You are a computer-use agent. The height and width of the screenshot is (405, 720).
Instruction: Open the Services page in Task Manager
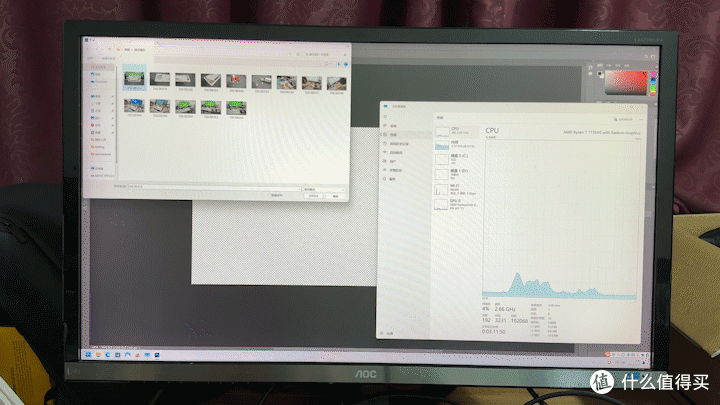click(x=405, y=179)
